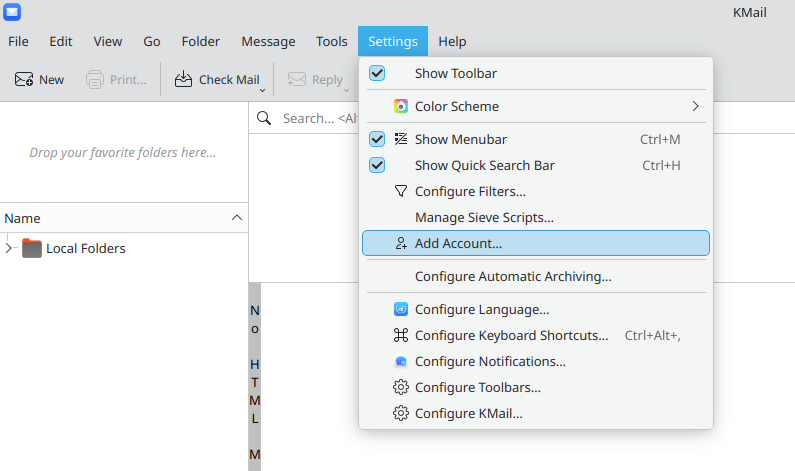Select Configure Filters menu entry
This screenshot has height=471, width=795.
coord(535,191)
